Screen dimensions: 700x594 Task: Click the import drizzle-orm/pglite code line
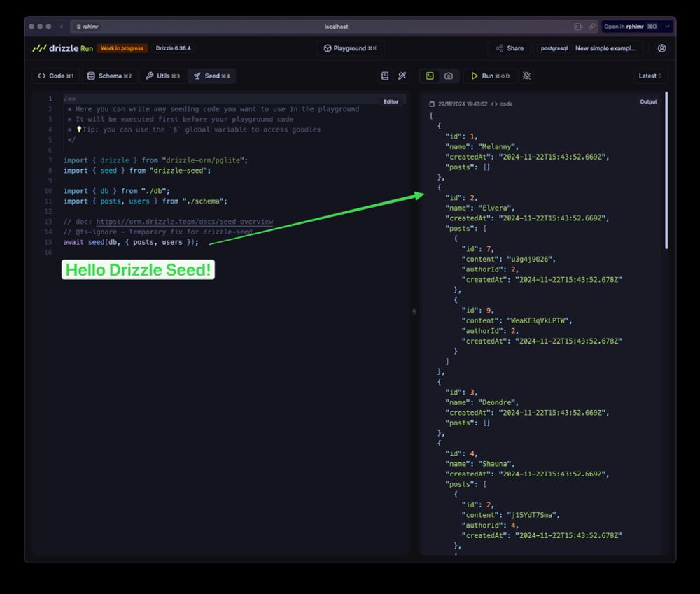point(155,160)
